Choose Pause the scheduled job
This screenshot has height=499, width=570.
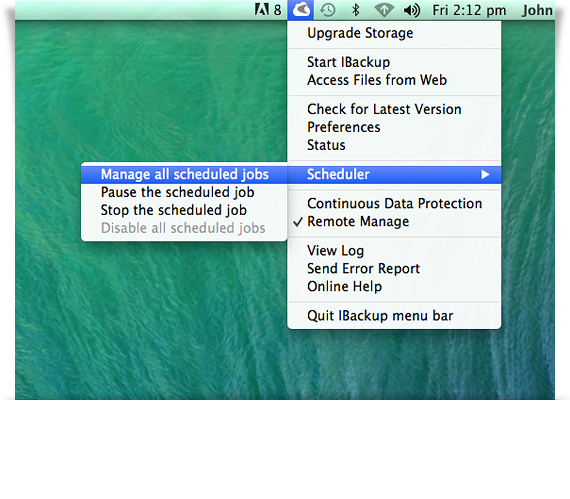coord(184,192)
